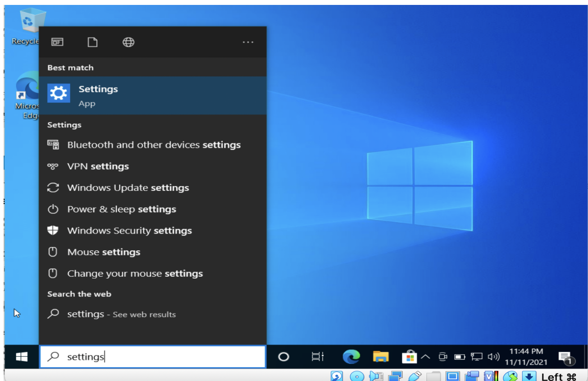
Task: Click settings - See web results
Action: point(121,314)
